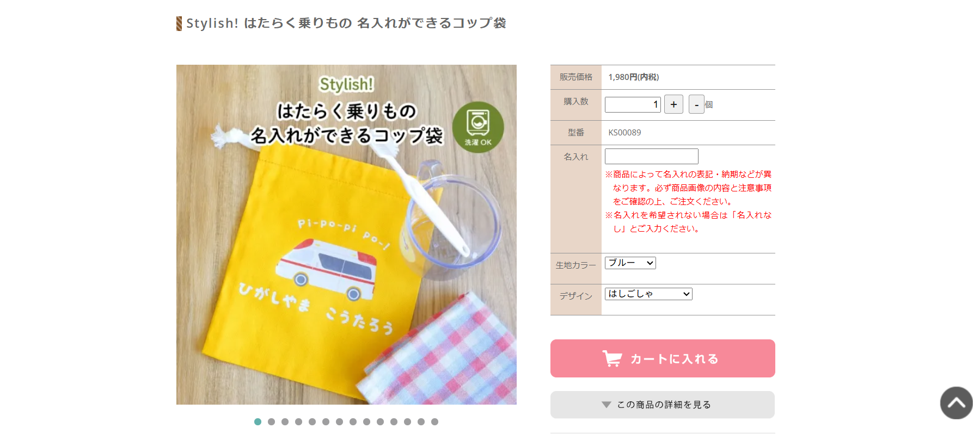Decrease quantity with the minus button
The image size is (980, 434).
click(696, 104)
